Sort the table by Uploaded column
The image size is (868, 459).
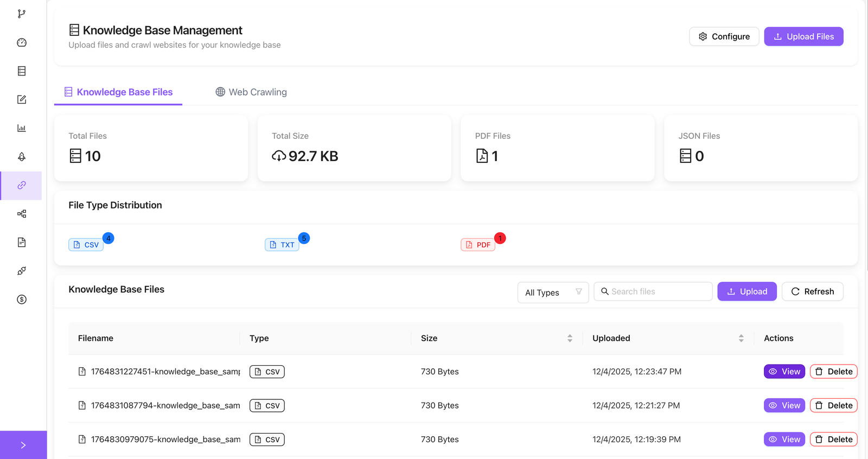tap(741, 339)
